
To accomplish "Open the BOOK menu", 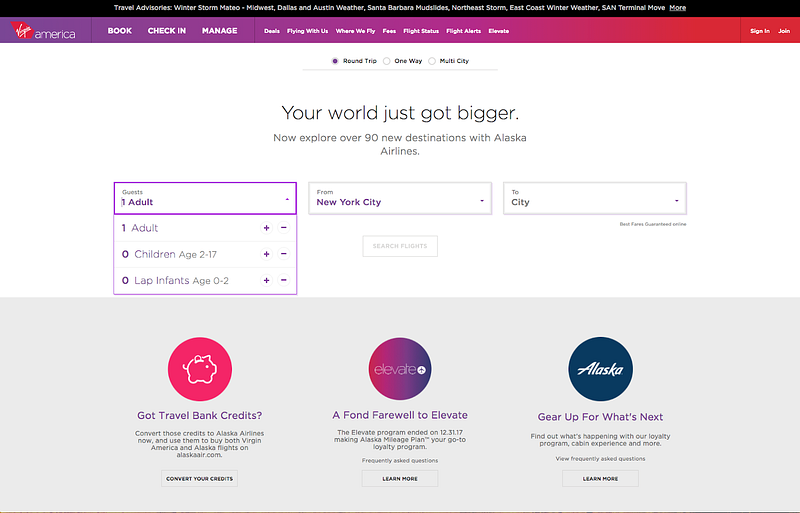I will coord(120,31).
